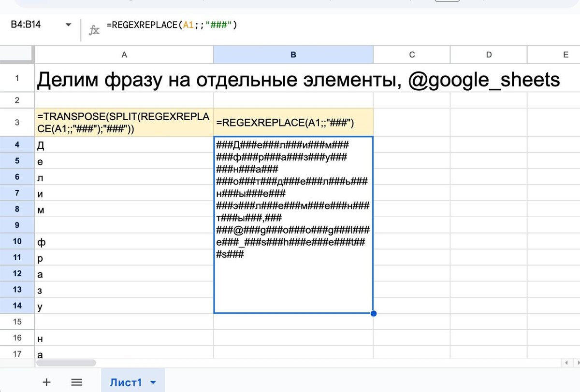Add a new sheet with plus icon
The height and width of the screenshot is (392, 580).
click(x=47, y=382)
